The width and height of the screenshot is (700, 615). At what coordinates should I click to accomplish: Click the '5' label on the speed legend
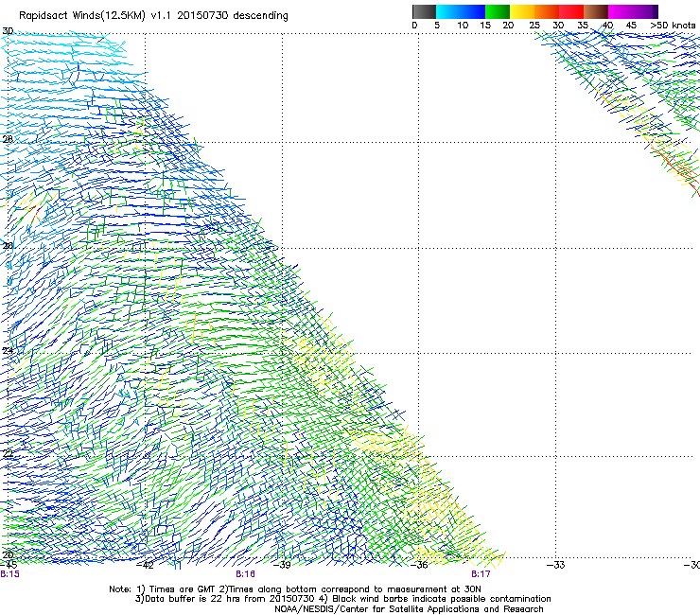[437, 26]
